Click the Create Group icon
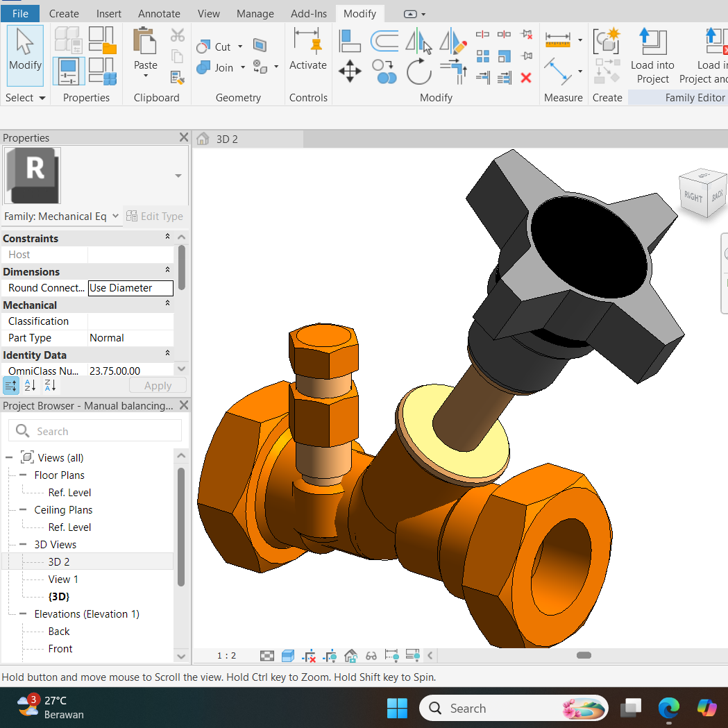 tap(607, 40)
